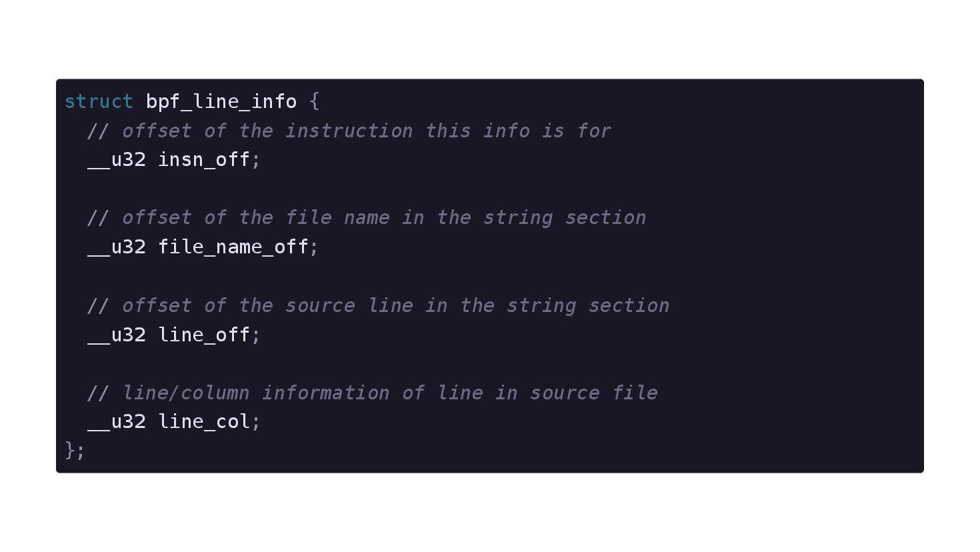Click the bpf_line_info struct name
Viewport: 980px width, 552px height.
coord(221,101)
